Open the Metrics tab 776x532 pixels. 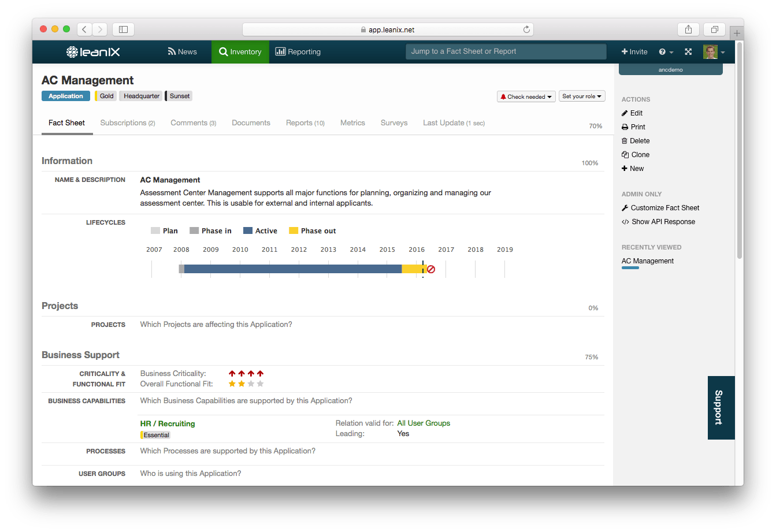(x=352, y=123)
